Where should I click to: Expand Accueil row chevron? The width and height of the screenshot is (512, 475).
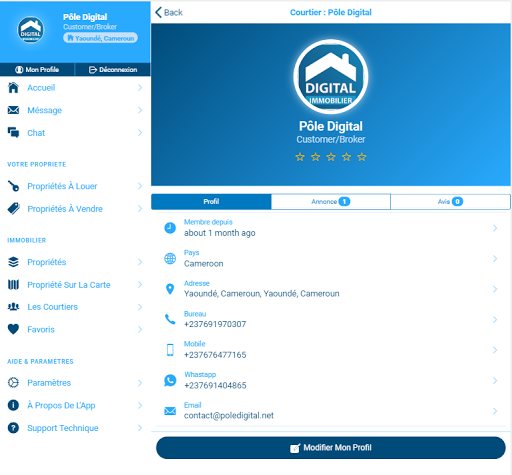[140, 88]
